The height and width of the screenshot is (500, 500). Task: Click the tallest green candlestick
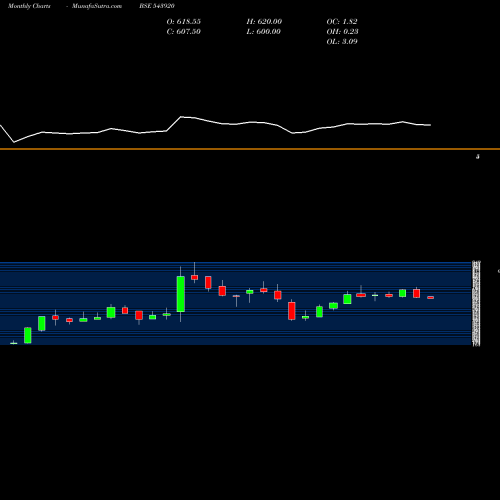click(x=181, y=294)
